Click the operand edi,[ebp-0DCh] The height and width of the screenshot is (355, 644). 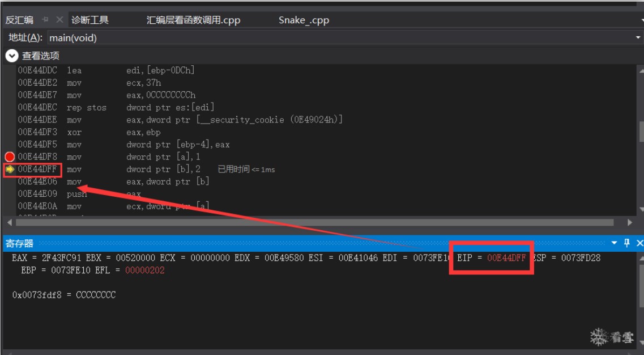[x=160, y=70]
